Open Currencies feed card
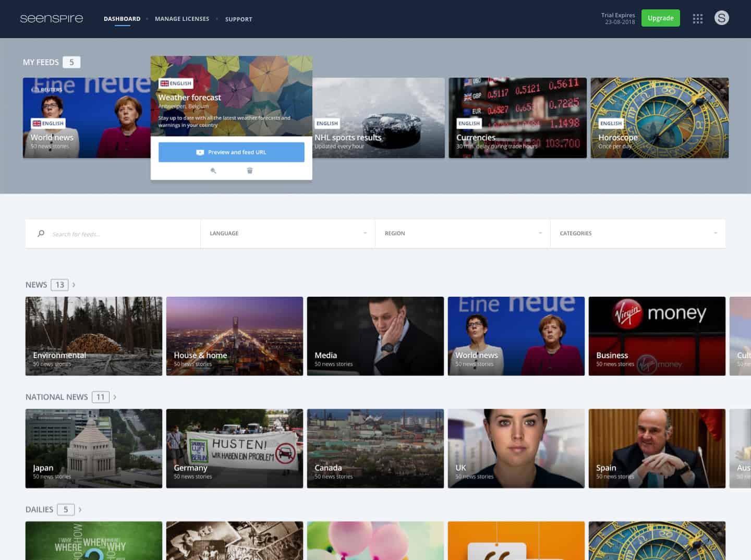The width and height of the screenshot is (751, 560). (517, 118)
